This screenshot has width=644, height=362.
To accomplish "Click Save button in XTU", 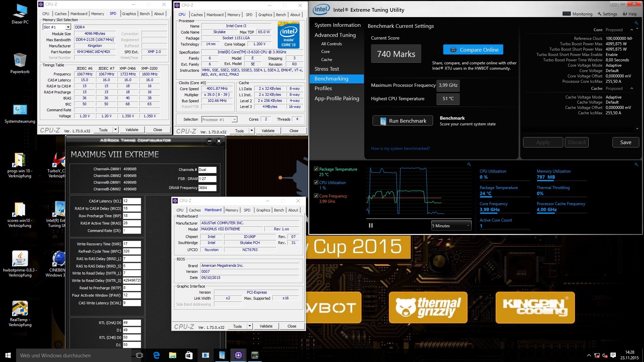I will 626,142.
